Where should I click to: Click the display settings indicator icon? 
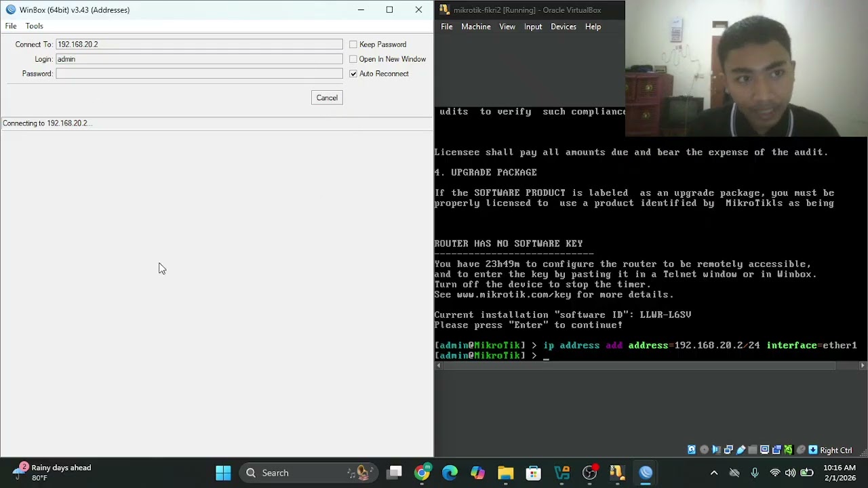click(764, 450)
